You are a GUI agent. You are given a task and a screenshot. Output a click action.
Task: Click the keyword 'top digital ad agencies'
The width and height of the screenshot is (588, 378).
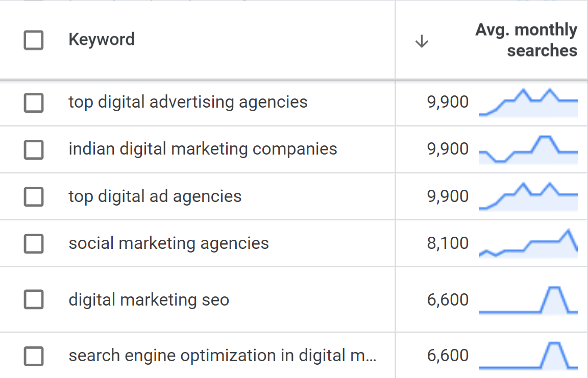(155, 197)
